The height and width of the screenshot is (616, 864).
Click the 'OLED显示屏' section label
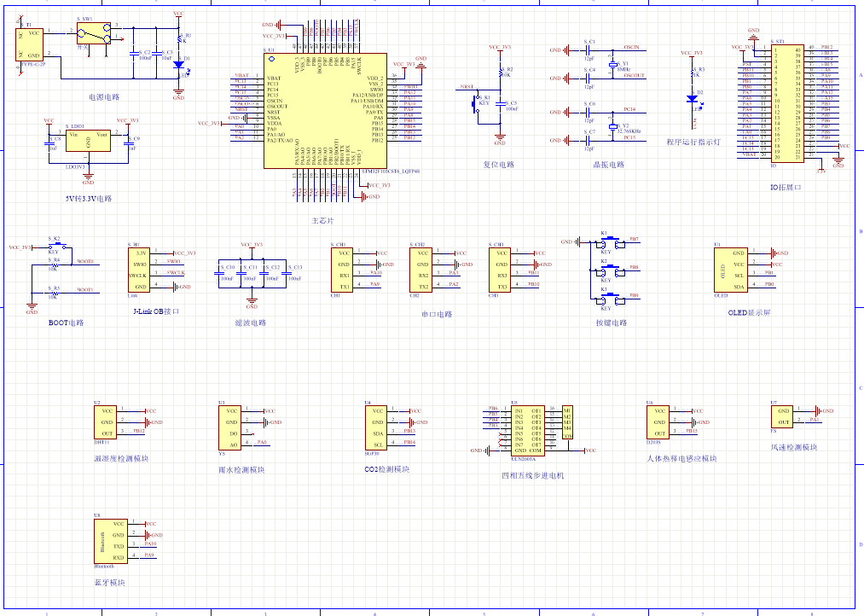coord(750,312)
